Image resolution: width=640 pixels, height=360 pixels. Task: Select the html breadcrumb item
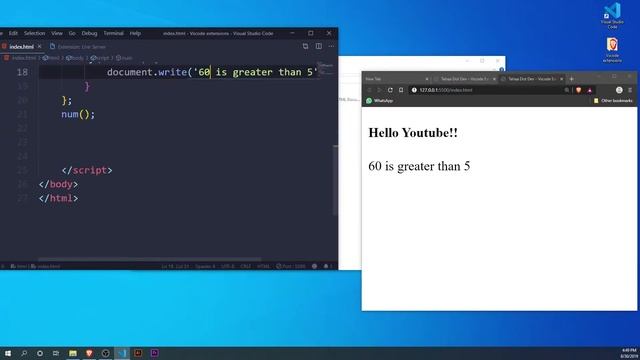pos(51,58)
